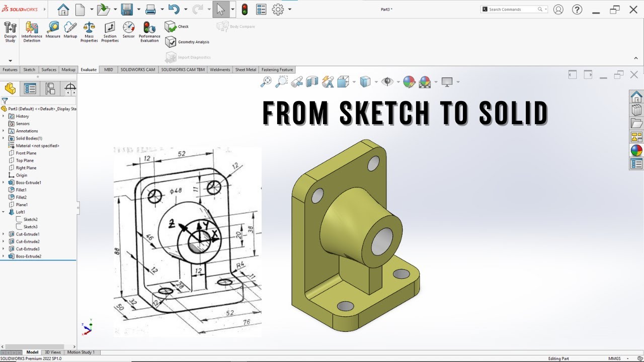Save the part with Save icon
This screenshot has height=362, width=644.
point(127,9)
